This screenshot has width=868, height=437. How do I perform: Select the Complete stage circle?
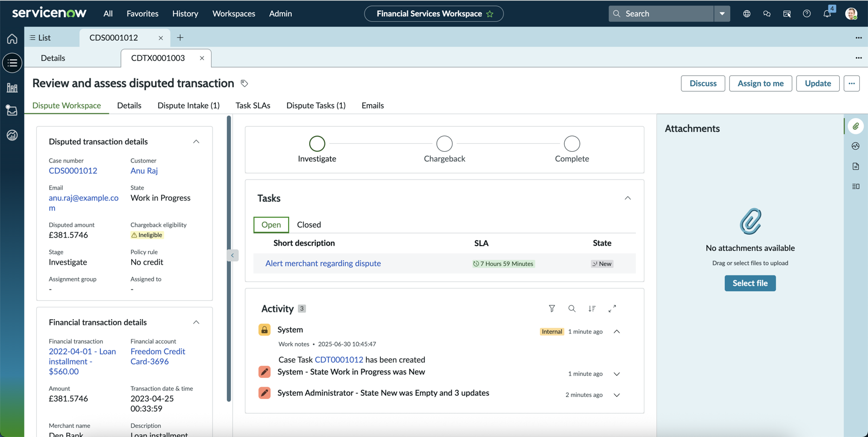tap(572, 144)
